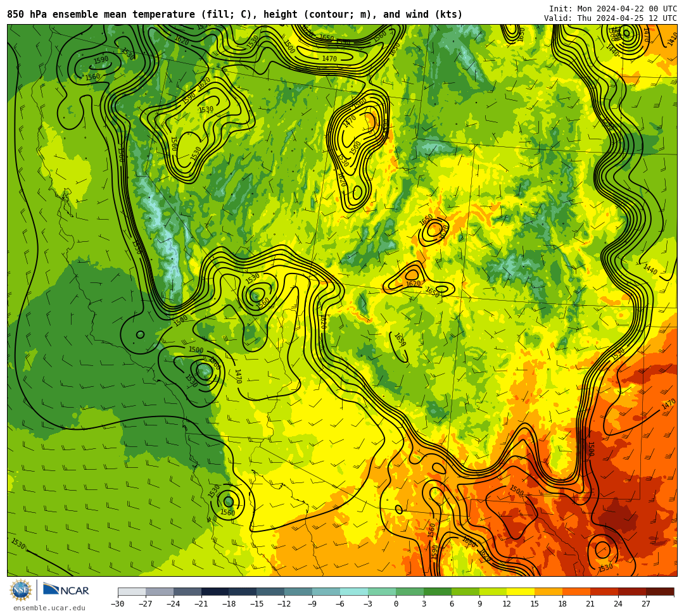
Task: Click the −9 colorbar tick label
Action: pyautogui.click(x=312, y=604)
